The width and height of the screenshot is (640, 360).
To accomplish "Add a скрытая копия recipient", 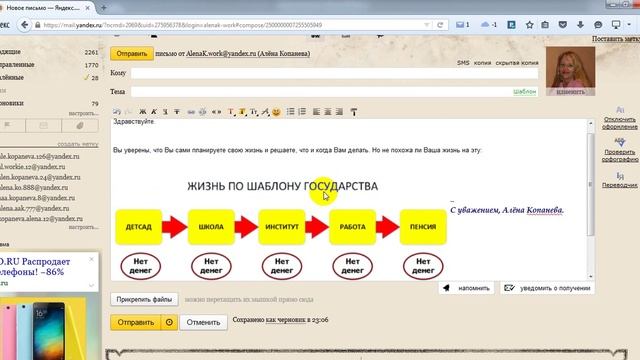I will click(x=517, y=63).
